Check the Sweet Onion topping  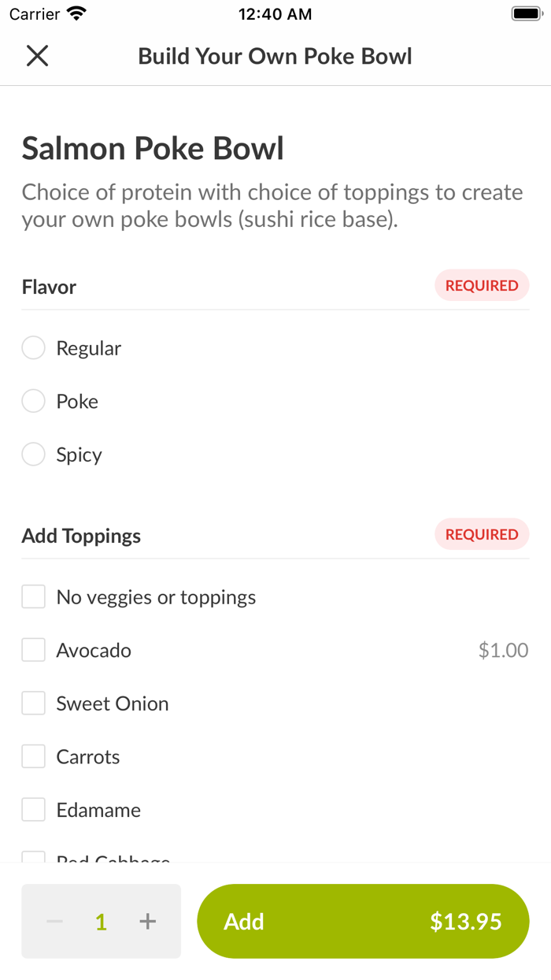(x=33, y=703)
